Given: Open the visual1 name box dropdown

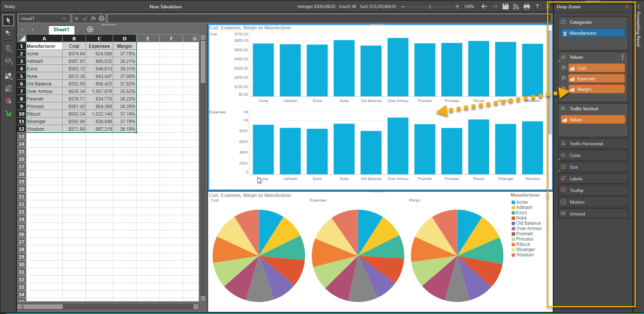Looking at the screenshot, I should (x=64, y=18).
